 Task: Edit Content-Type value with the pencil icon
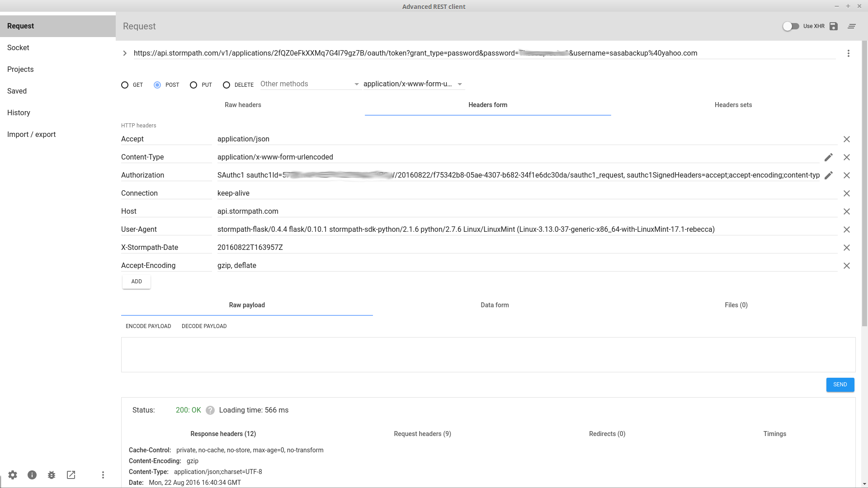pos(829,157)
